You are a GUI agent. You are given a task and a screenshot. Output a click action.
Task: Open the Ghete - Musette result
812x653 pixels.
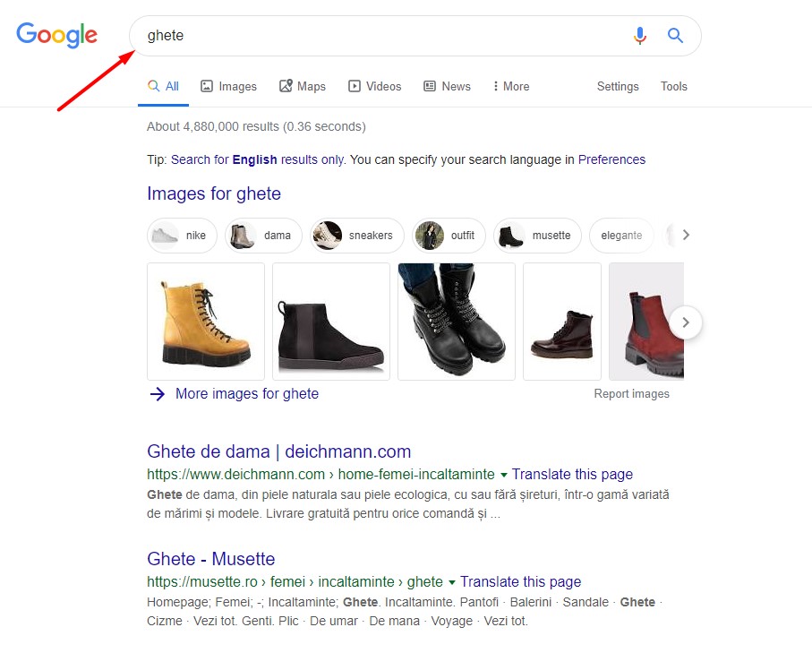(x=210, y=559)
